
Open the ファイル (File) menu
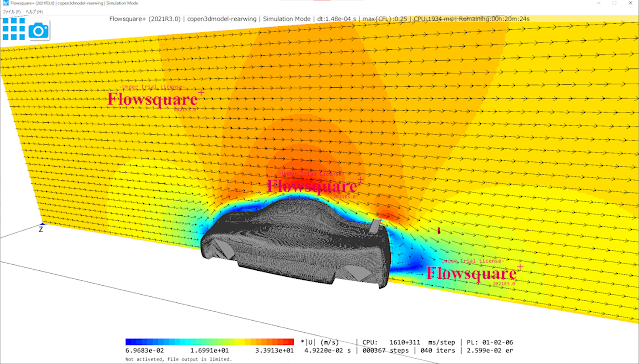click(11, 12)
